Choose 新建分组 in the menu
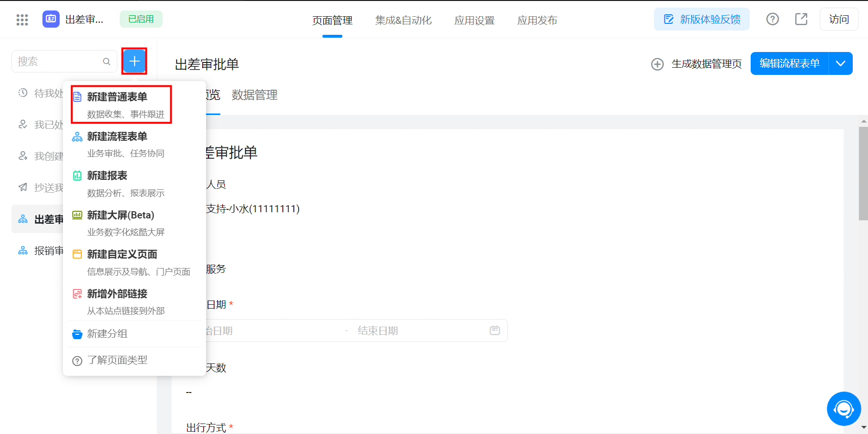868x434 pixels. [134, 334]
